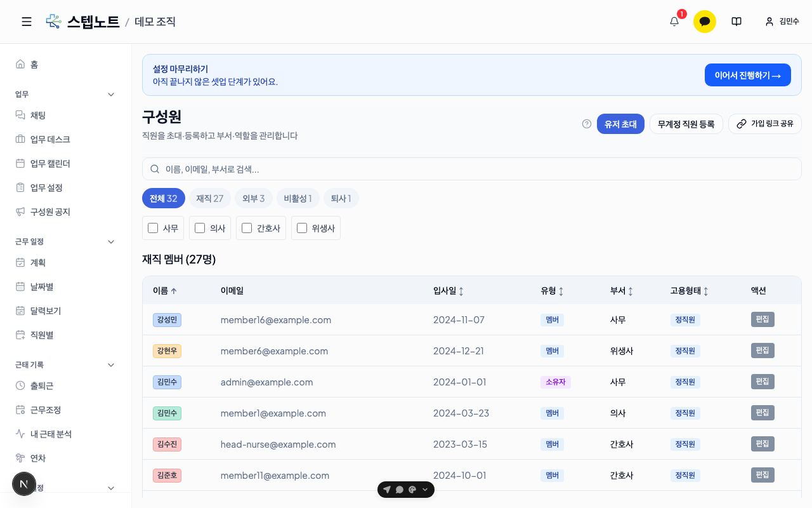The height and width of the screenshot is (508, 812).
Task: Click the help question mark icon
Action: tap(587, 124)
